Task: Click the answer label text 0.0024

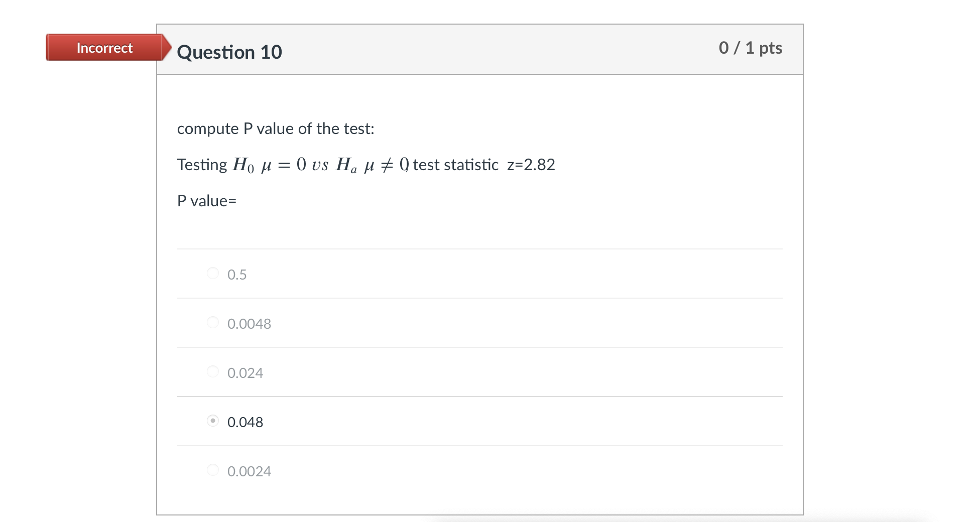Action: pos(249,471)
